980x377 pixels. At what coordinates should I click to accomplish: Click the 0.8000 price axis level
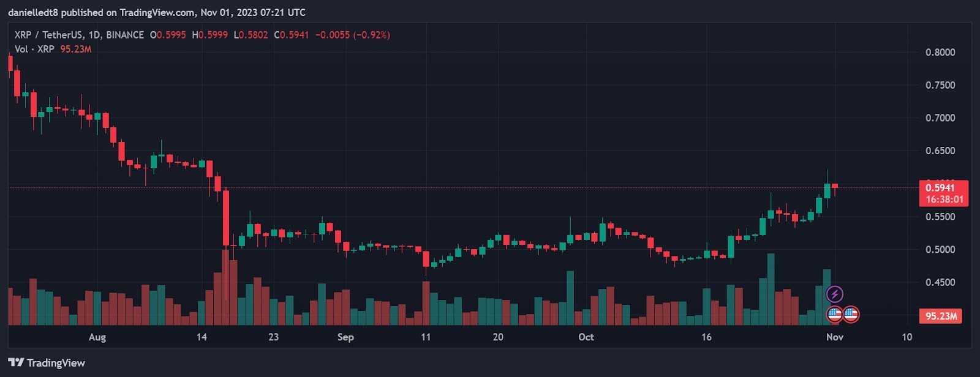click(x=940, y=52)
